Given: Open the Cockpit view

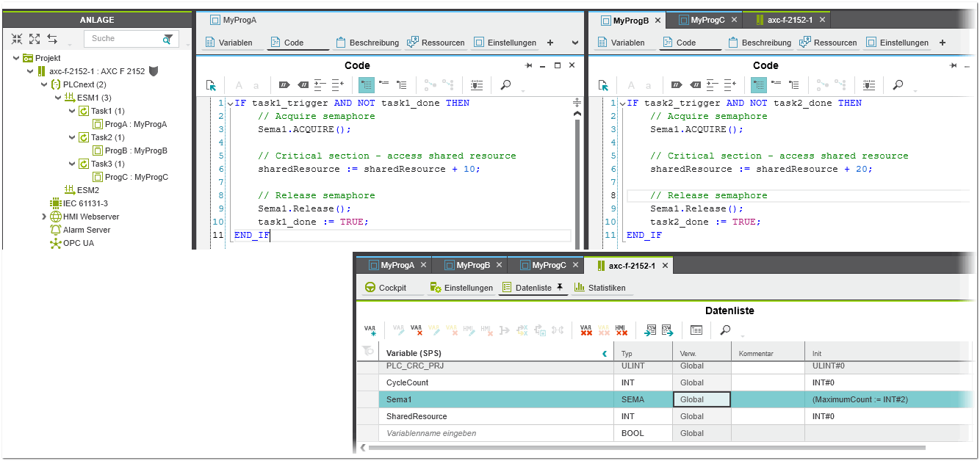Looking at the screenshot, I should click(x=386, y=288).
